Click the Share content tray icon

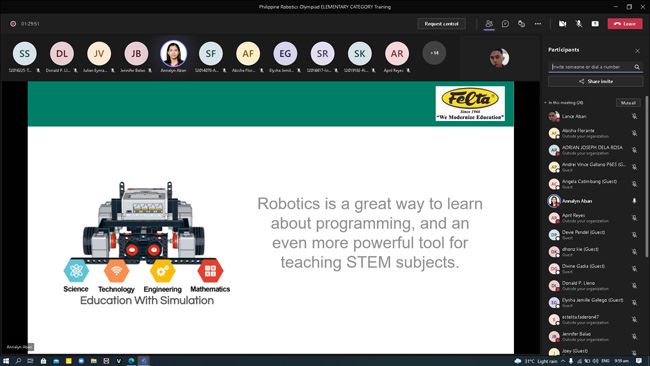595,24
